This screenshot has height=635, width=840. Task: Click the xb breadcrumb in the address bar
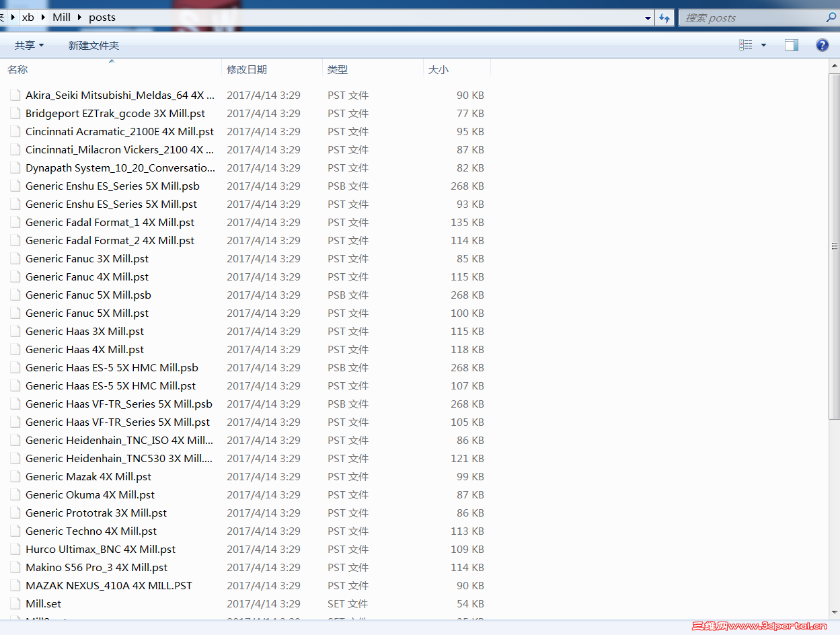point(28,17)
